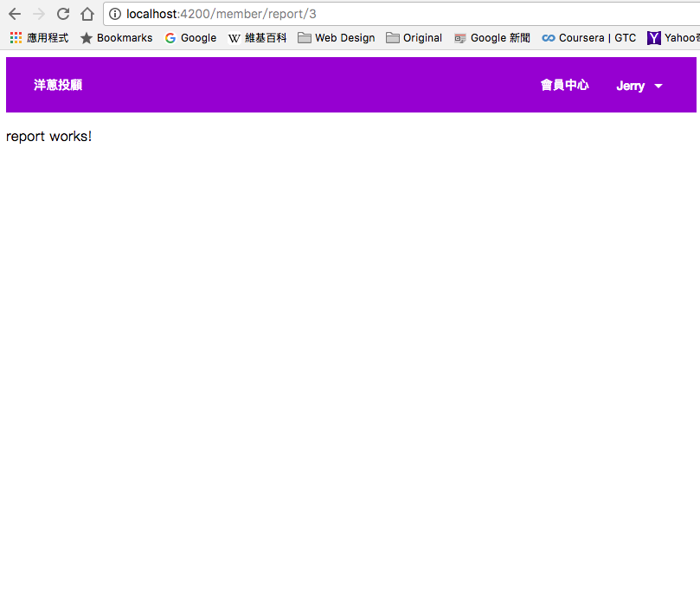View site info icon in address bar
This screenshot has height=604, width=700.
click(x=115, y=15)
